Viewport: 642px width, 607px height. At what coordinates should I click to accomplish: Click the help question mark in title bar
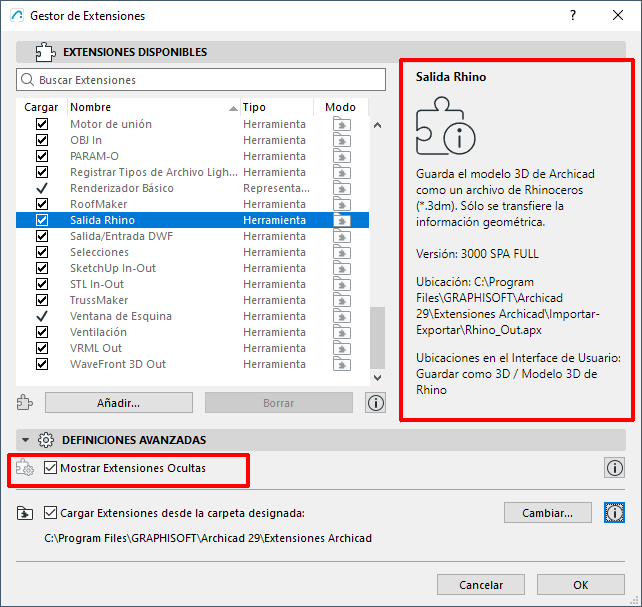(x=573, y=16)
